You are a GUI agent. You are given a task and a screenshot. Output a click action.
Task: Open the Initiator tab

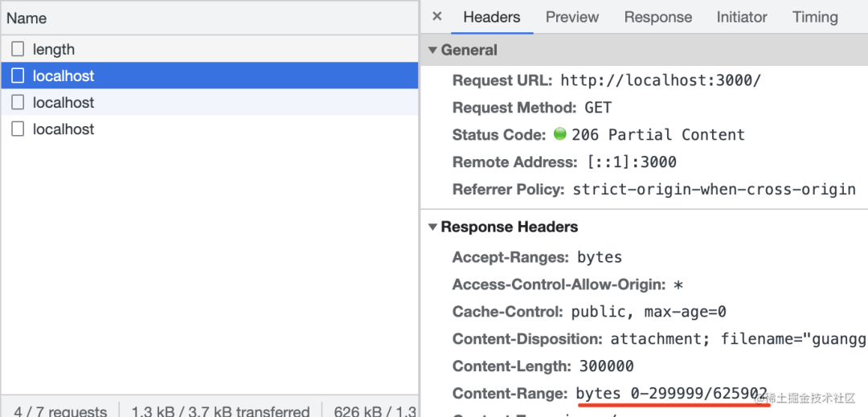pyautogui.click(x=742, y=17)
